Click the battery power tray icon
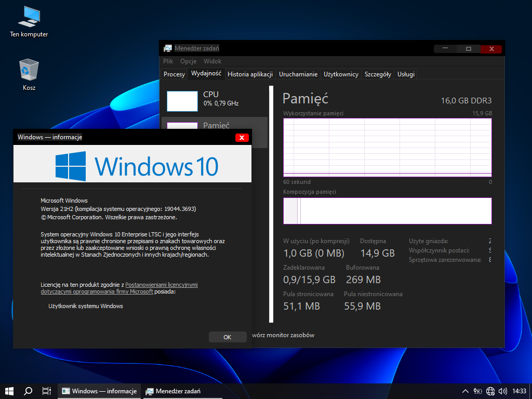Viewport: 532px width, 399px height. click(x=478, y=391)
